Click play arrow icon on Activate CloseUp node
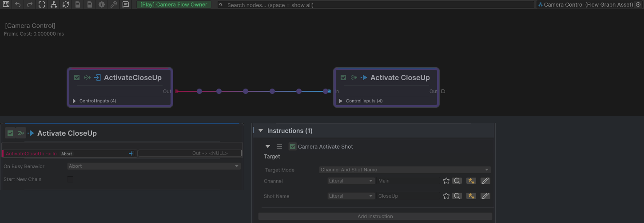This screenshot has height=223, width=644. tap(364, 77)
